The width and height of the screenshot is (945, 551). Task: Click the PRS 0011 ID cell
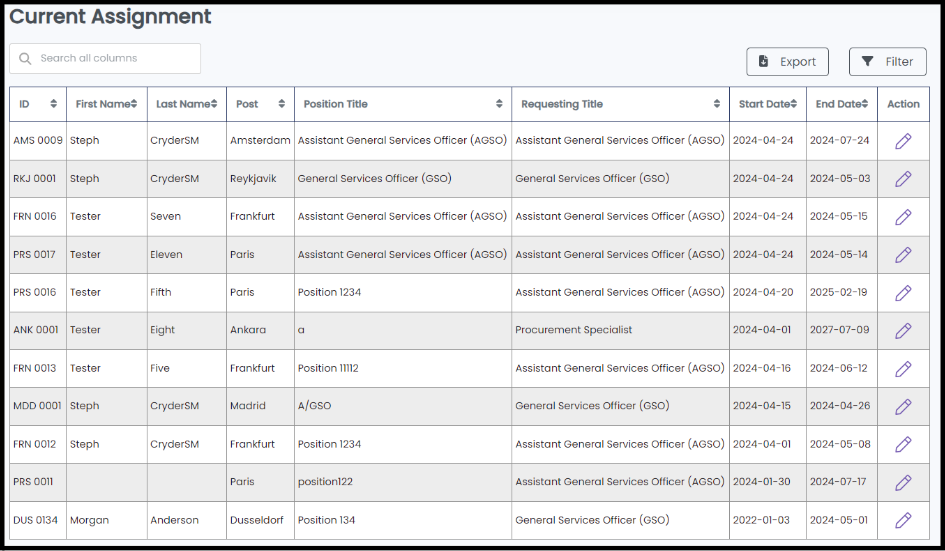point(38,482)
